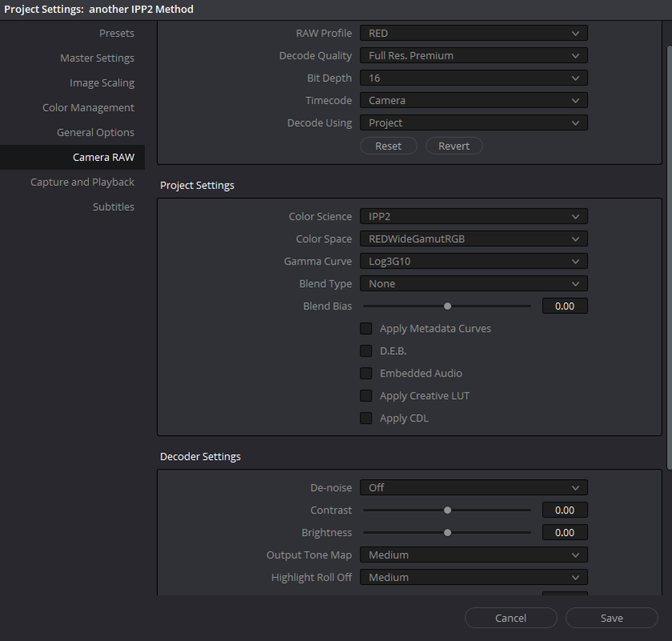Click the Brightness value field
Viewport: 672px width, 641px height.
[x=565, y=533]
